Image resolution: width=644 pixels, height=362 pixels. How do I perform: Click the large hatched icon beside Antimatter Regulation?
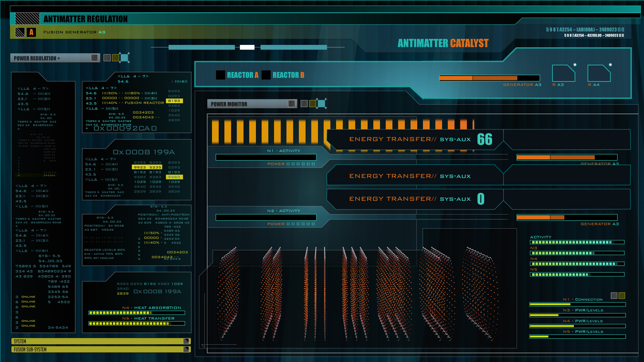(28, 19)
